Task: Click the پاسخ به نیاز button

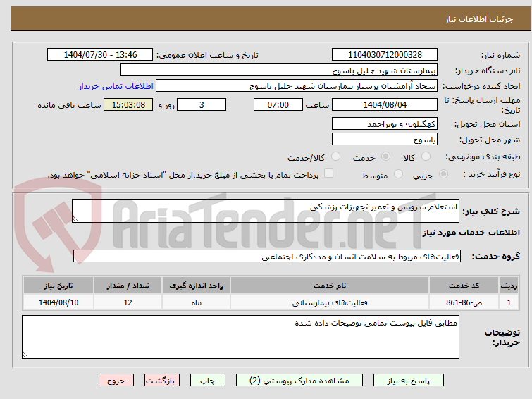Action: [x=409, y=381]
